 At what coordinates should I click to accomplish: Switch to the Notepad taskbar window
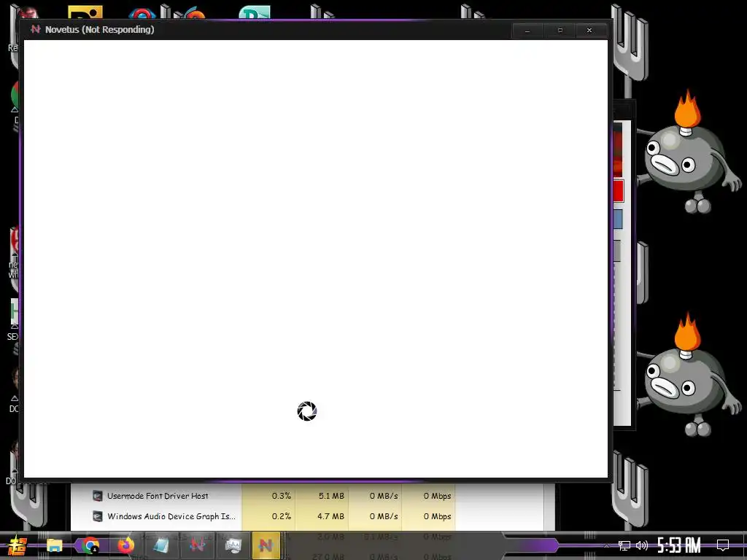coord(161,545)
